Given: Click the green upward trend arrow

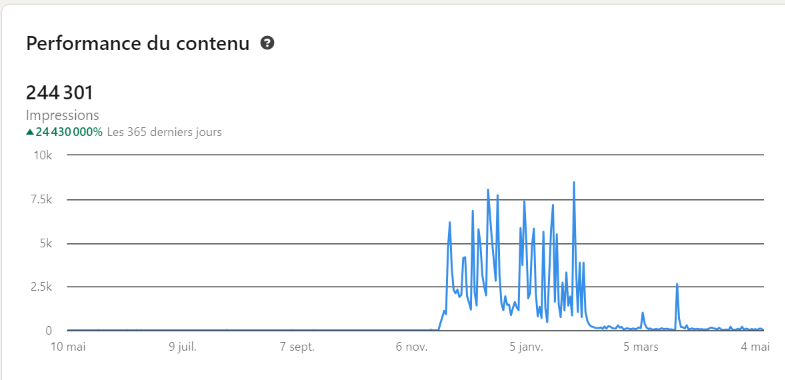Looking at the screenshot, I should (x=30, y=133).
